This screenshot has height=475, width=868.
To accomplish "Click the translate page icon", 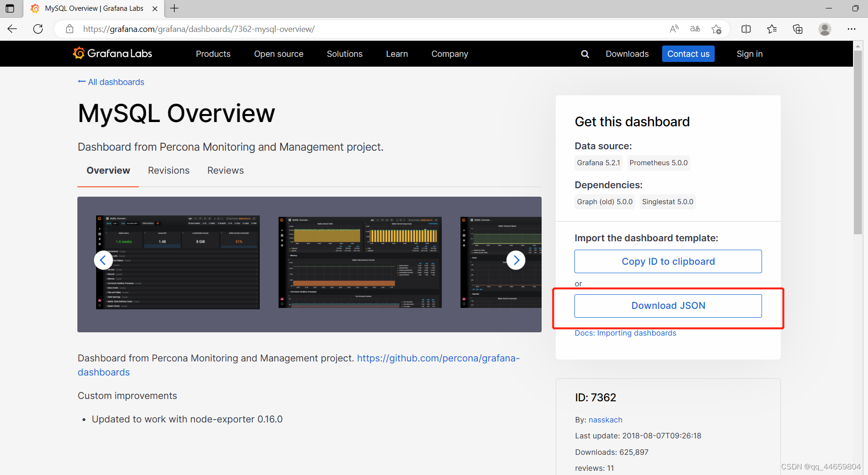I will click(695, 29).
